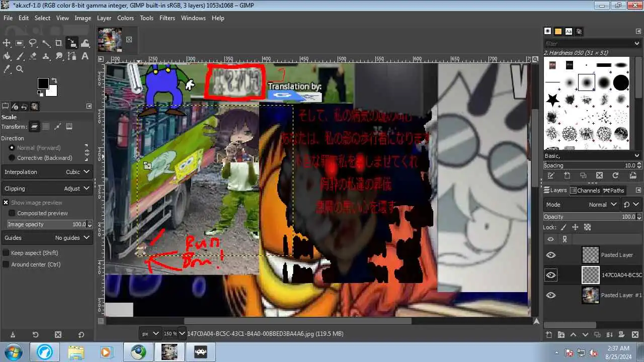The height and width of the screenshot is (362, 644).
Task: Open layer mode group switcher dropdown
Action: click(x=631, y=205)
